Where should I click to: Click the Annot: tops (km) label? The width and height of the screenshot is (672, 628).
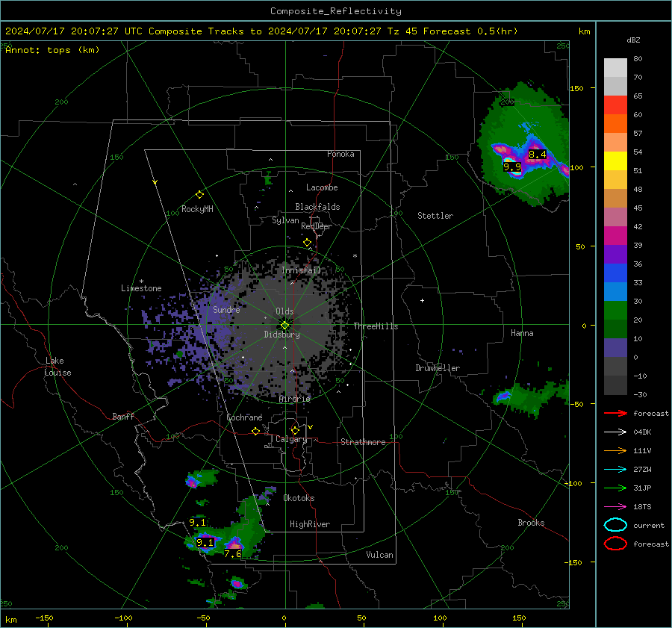(52, 50)
